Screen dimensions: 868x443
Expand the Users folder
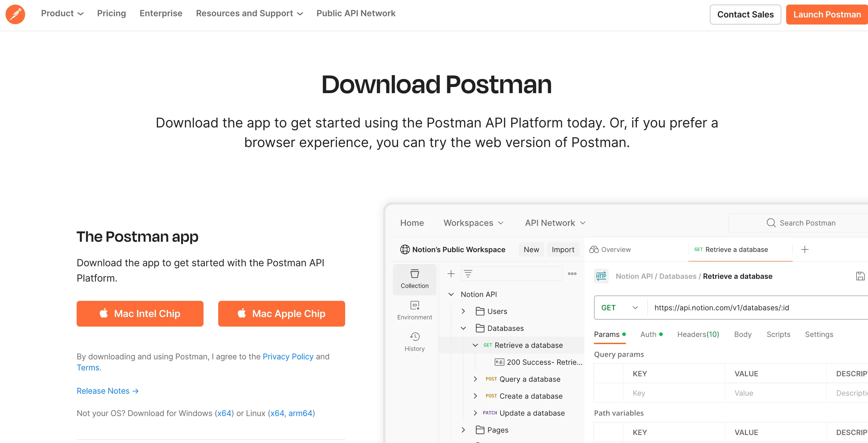click(x=463, y=311)
